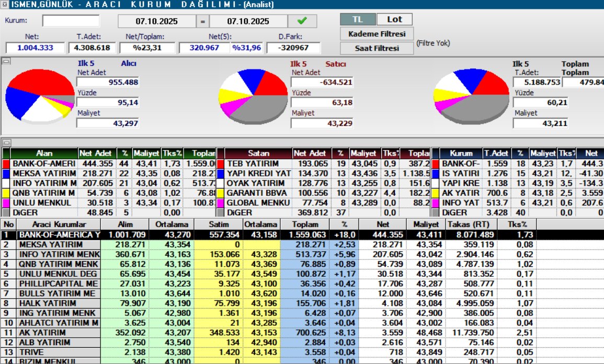Click the start date field 07.10.2025
This screenshot has height=364, width=604.
coord(157,21)
